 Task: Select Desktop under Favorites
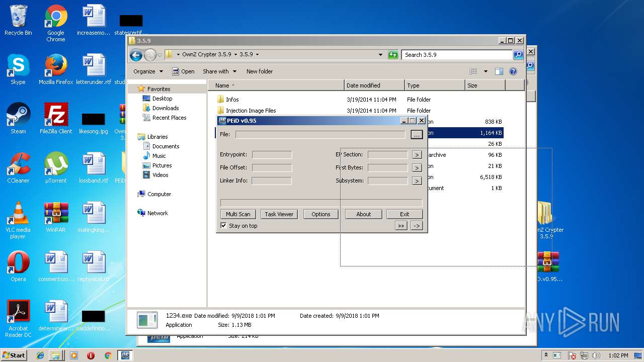coord(162,99)
